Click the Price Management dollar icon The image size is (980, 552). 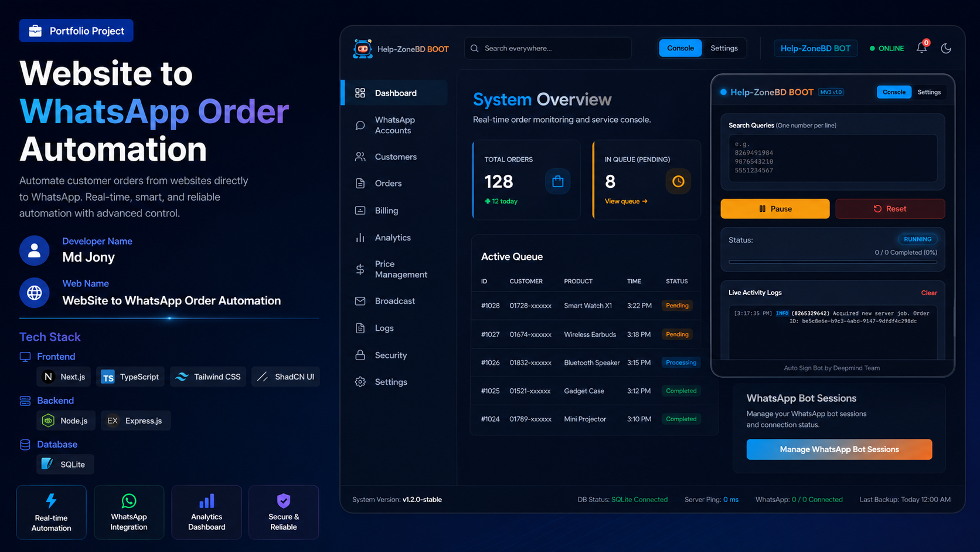[x=360, y=269]
